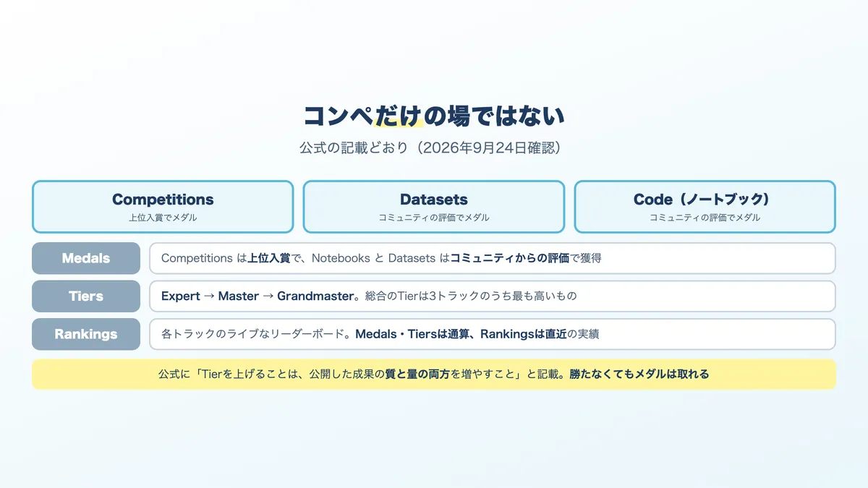Click the bold phrase 'コミュニティからの評価'
868x488 pixels.
(510, 258)
